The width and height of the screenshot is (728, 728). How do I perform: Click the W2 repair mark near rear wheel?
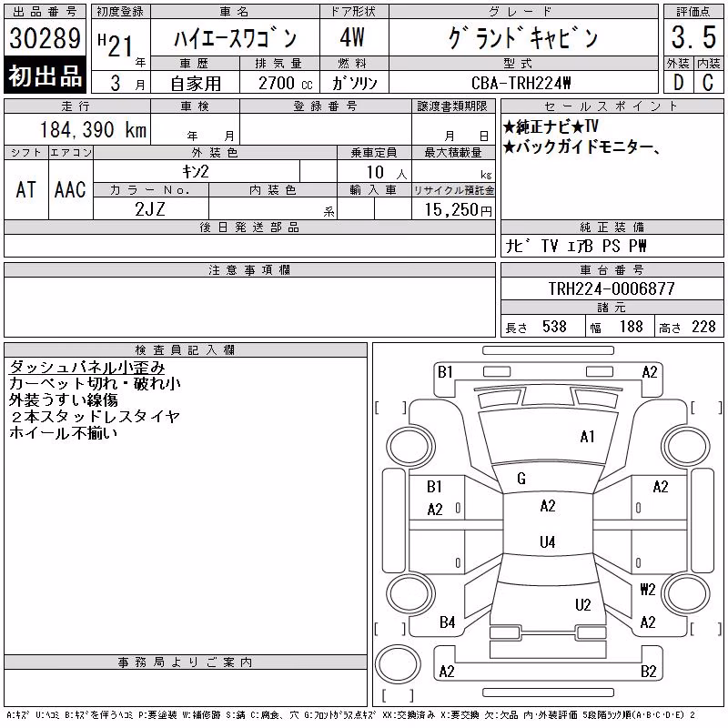(x=648, y=589)
